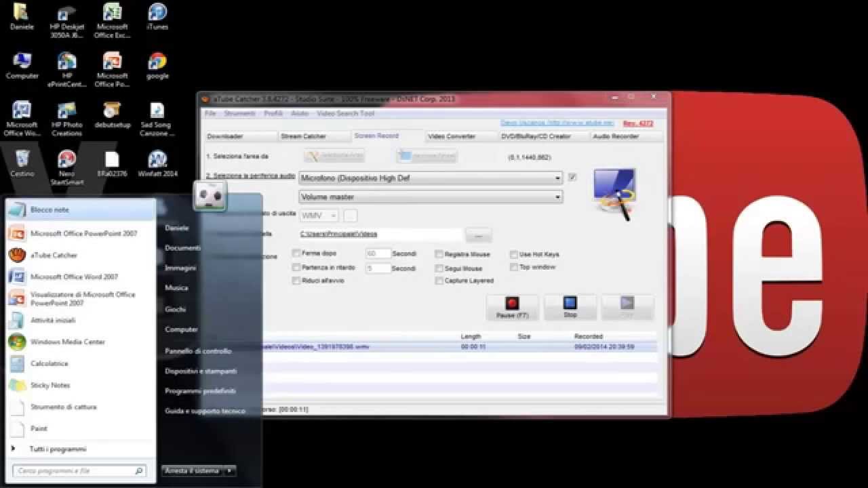The image size is (868, 488).
Task: Open Pannello di controllo
Action: coord(198,351)
